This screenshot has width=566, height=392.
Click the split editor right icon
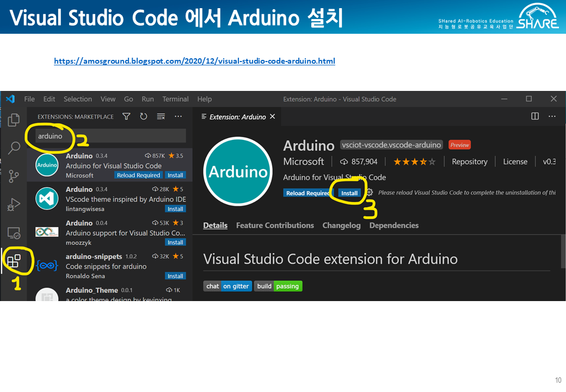coord(535,116)
